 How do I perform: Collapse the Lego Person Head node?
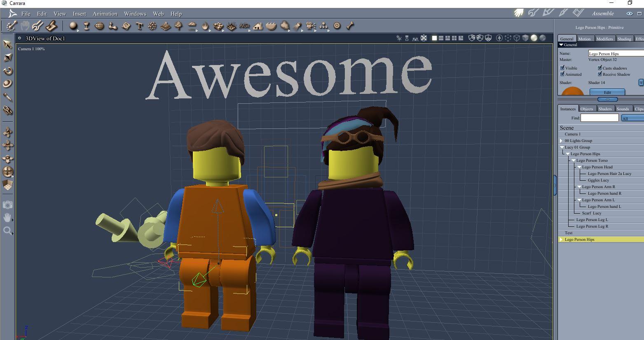coord(579,167)
